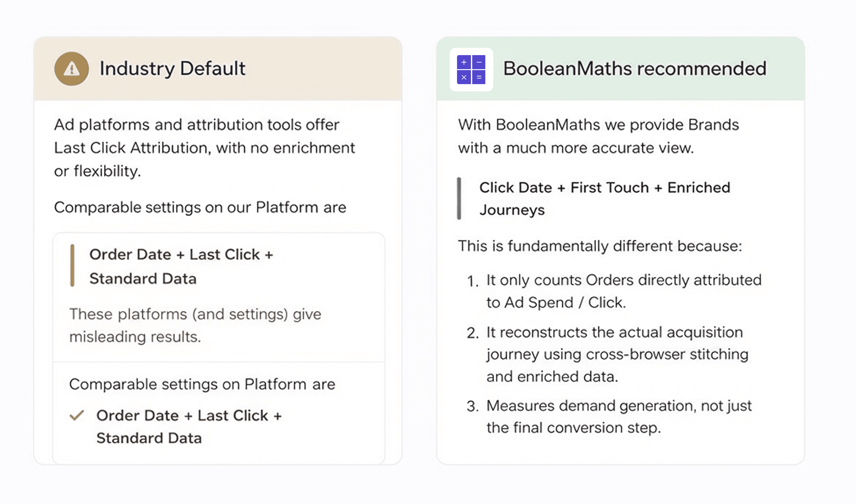Click the warning triangle icon
The width and height of the screenshot is (856, 504).
tap(71, 69)
